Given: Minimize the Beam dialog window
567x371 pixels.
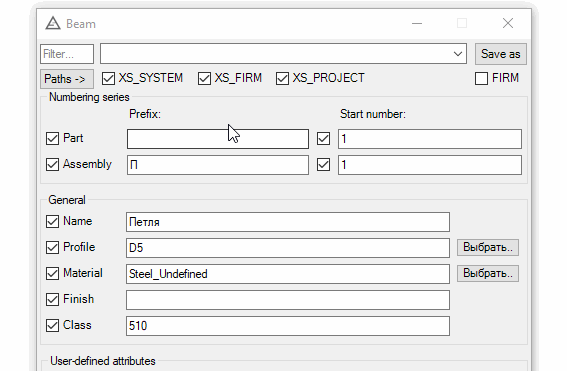Looking at the screenshot, I should [x=417, y=24].
